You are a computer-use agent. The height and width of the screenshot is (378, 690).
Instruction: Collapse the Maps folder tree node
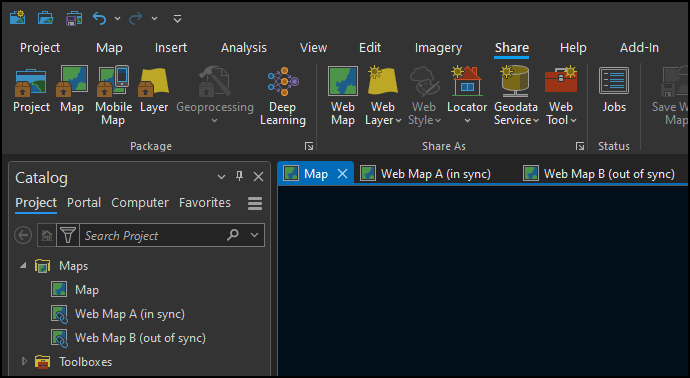click(x=24, y=265)
